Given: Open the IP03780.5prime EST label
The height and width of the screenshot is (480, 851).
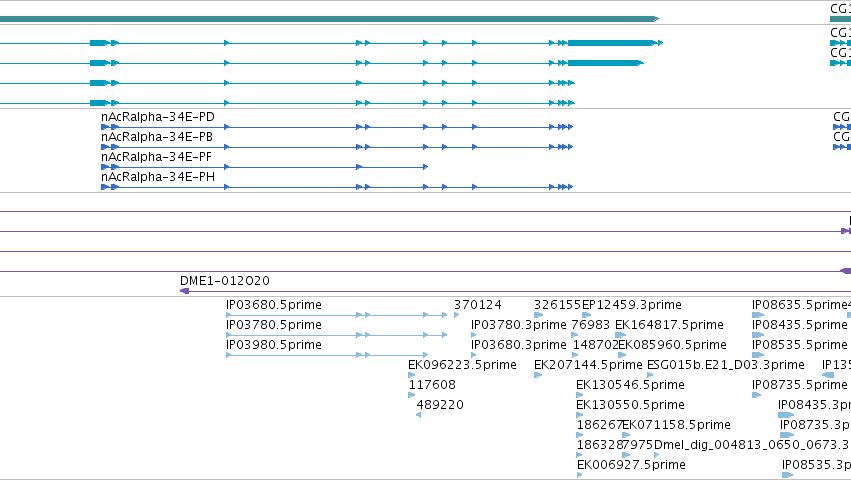Looking at the screenshot, I should [274, 325].
